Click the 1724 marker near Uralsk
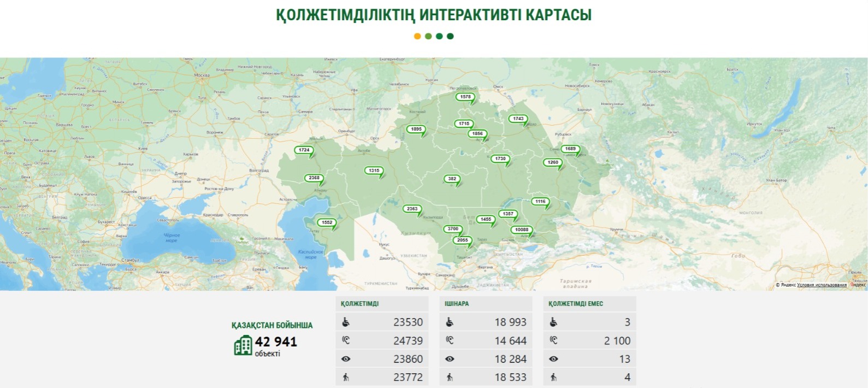 pyautogui.click(x=304, y=150)
